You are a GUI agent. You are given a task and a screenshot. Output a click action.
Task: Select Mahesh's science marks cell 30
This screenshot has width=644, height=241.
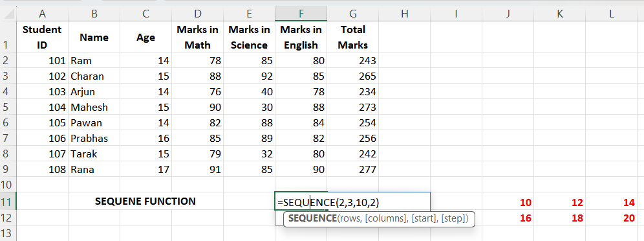(250, 108)
